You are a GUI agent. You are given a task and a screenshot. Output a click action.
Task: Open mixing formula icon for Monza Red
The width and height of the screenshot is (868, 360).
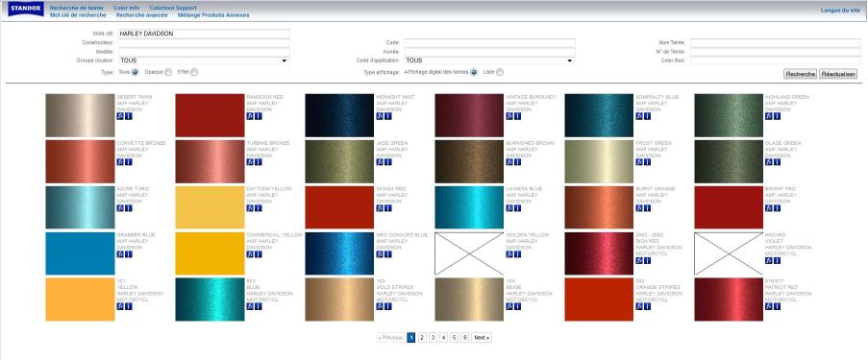point(380,208)
